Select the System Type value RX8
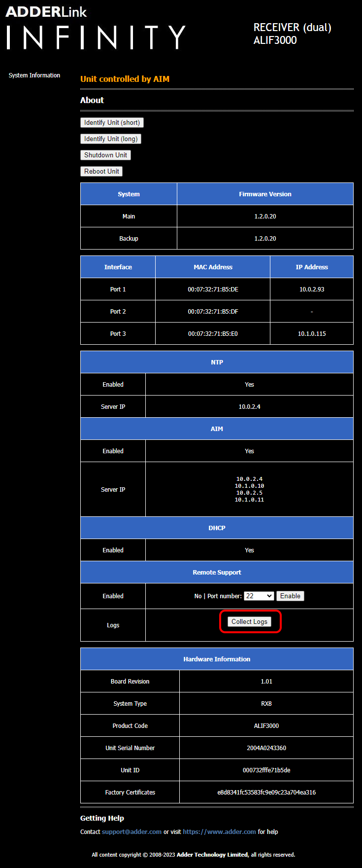The image size is (362, 868). coord(266,704)
